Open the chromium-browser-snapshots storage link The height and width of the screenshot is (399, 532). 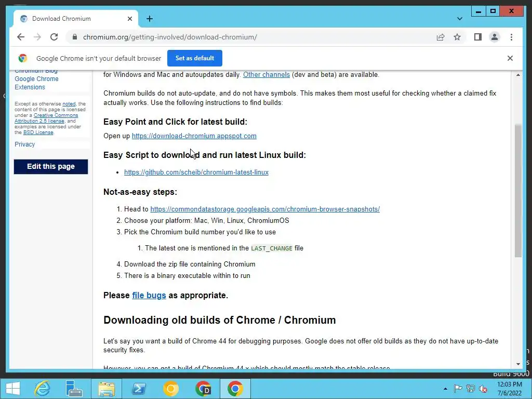265,209
